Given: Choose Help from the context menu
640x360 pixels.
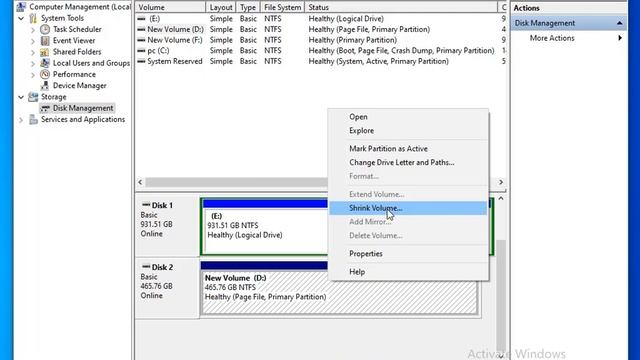Looking at the screenshot, I should 409,272.
